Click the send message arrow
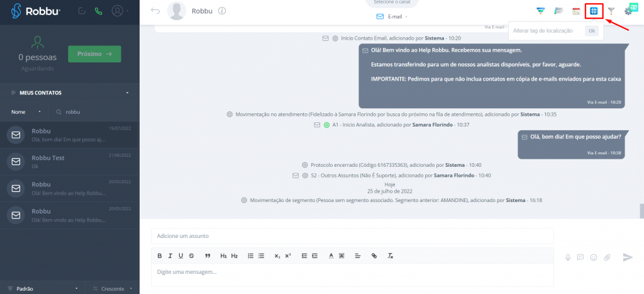644x294 pixels. tap(627, 257)
